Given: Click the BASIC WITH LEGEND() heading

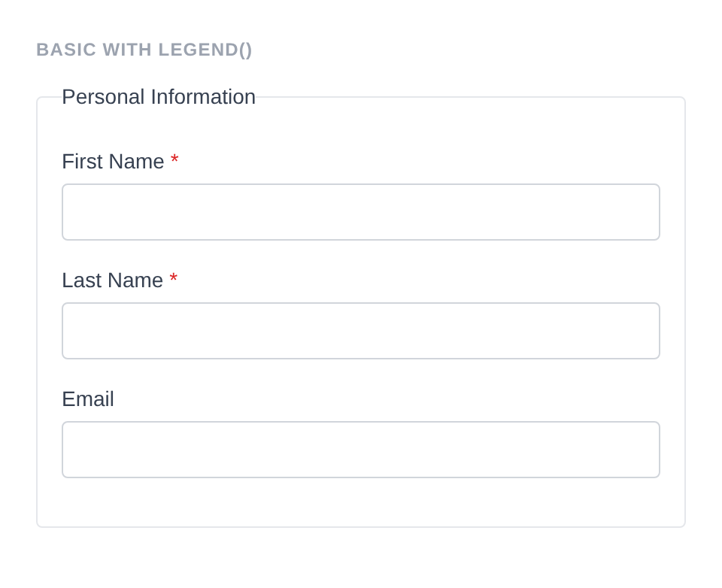Looking at the screenshot, I should click(144, 50).
